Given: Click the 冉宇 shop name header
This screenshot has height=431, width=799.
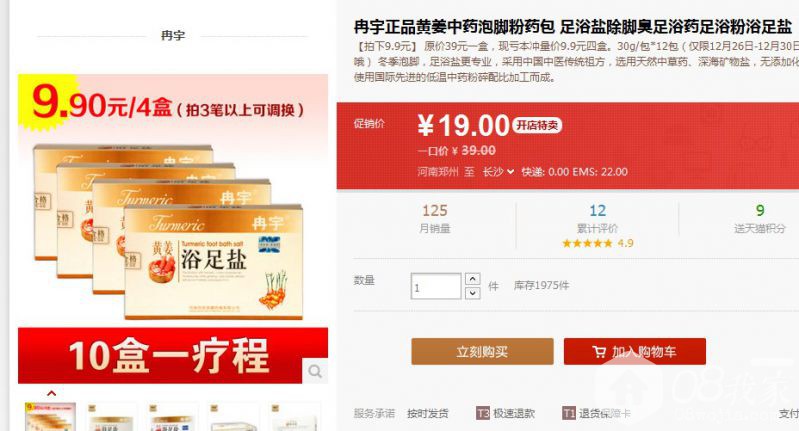Looking at the screenshot, I should [173, 36].
